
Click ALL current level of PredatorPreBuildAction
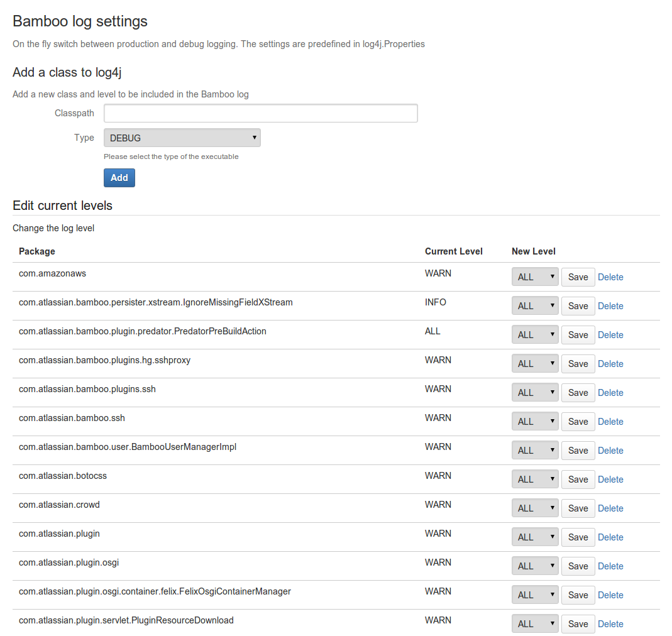click(432, 331)
